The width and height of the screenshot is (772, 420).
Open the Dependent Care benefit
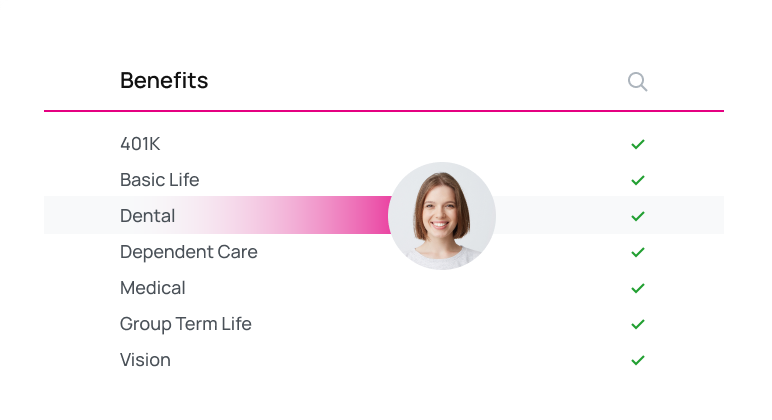pos(188,252)
